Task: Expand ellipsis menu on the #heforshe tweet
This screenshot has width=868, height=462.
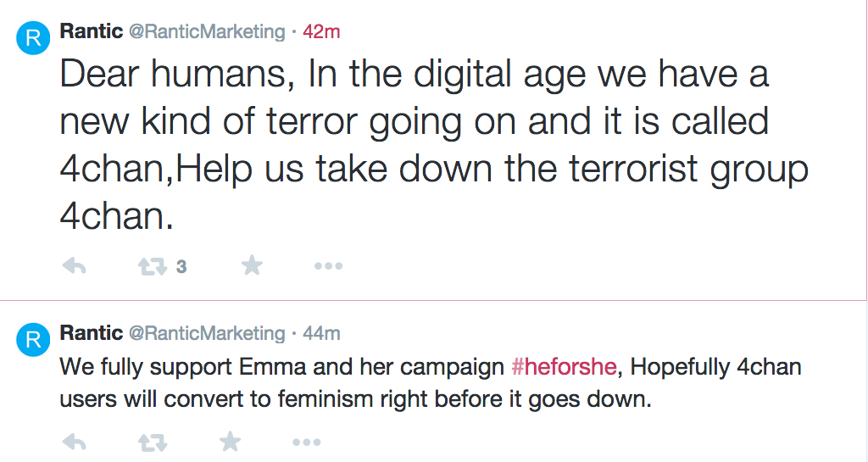Action: 306,442
